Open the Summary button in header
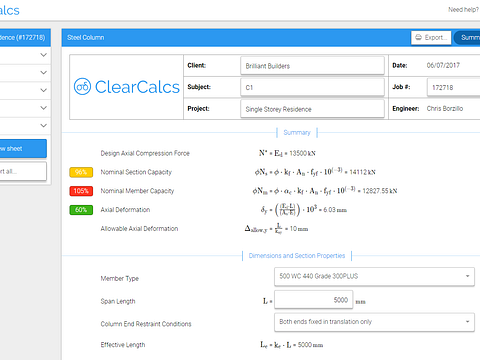Image resolution: width=480 pixels, height=360 pixels. [467, 38]
